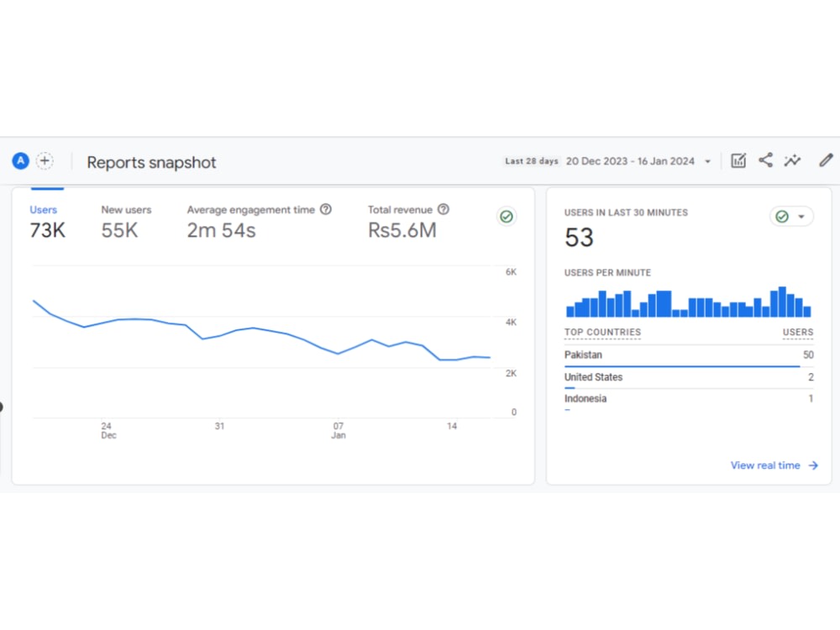This screenshot has height=630, width=840.
Task: Click the 50 users count for Pakistan
Action: (808, 354)
